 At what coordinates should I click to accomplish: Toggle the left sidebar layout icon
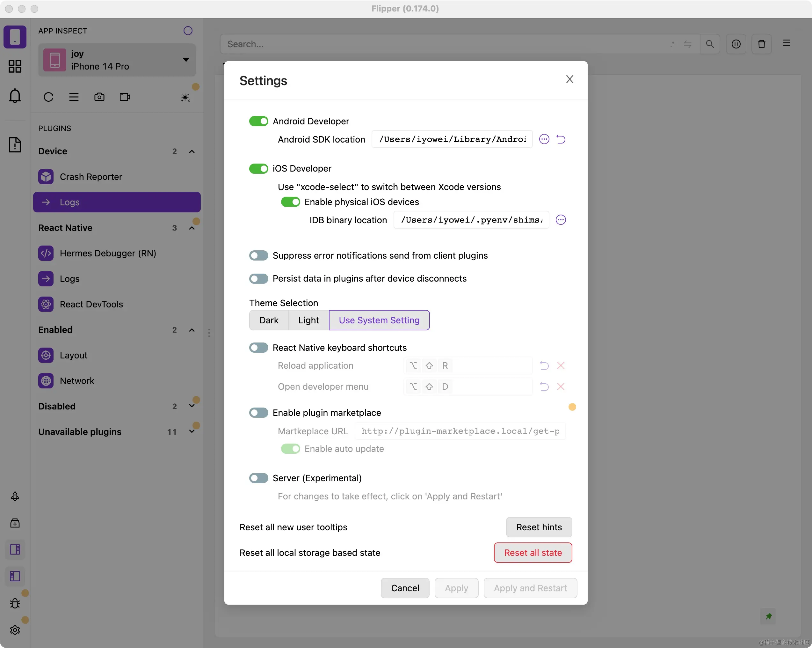click(15, 576)
